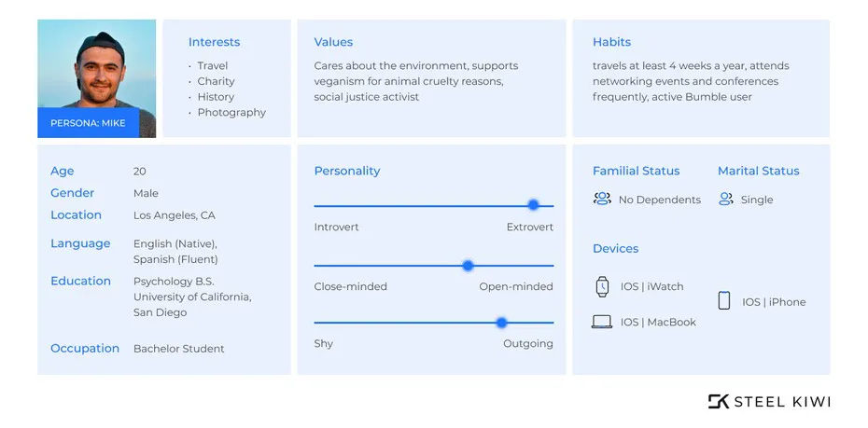Click the Introvert-Extrovert slider handle
868x428 pixels.
pyautogui.click(x=533, y=205)
